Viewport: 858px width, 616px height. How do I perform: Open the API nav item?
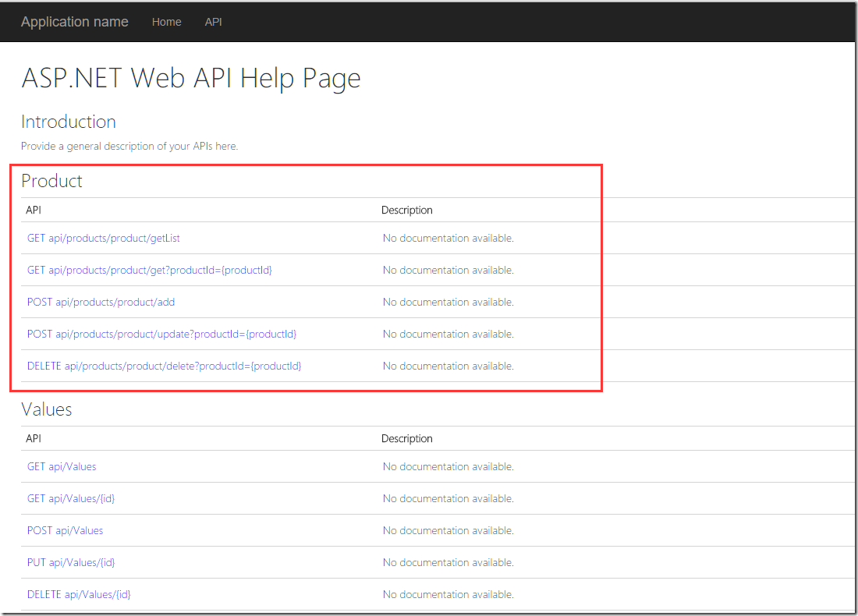coord(214,22)
